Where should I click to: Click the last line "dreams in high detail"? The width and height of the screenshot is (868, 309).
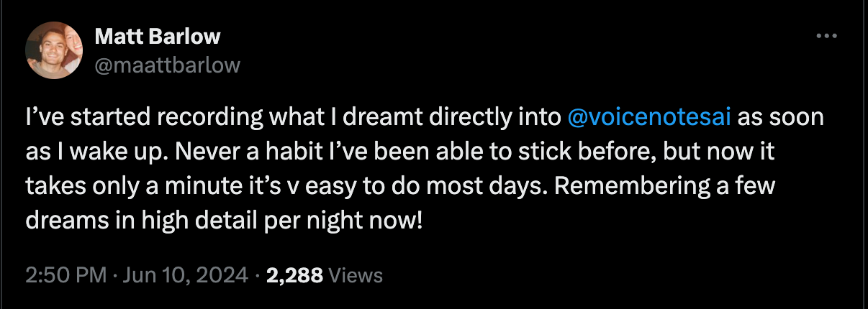pos(223,220)
